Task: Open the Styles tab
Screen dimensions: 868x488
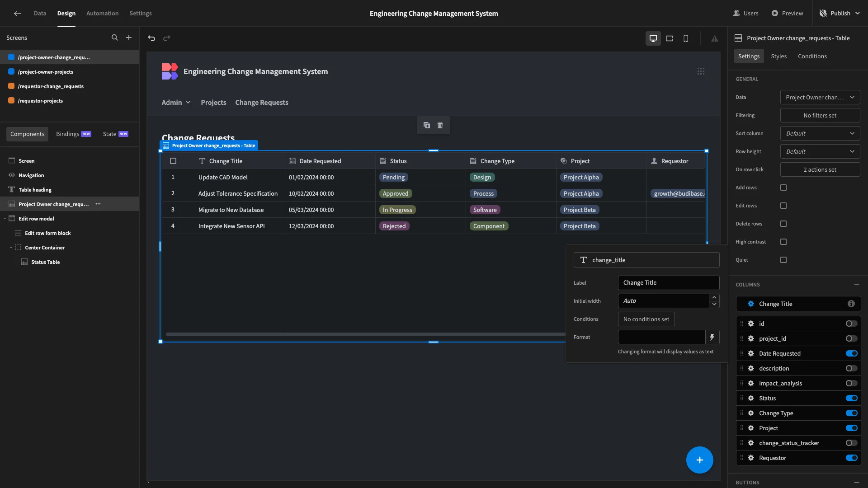Action: pos(778,56)
